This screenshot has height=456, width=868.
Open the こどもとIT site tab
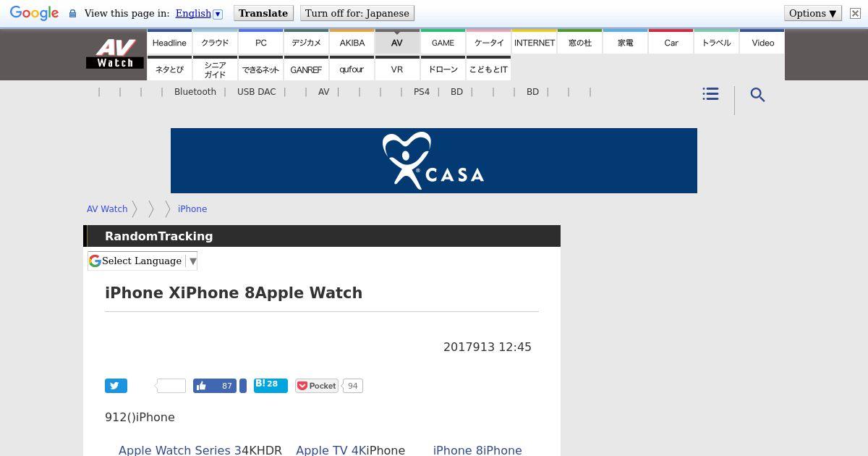pyautogui.click(x=488, y=69)
